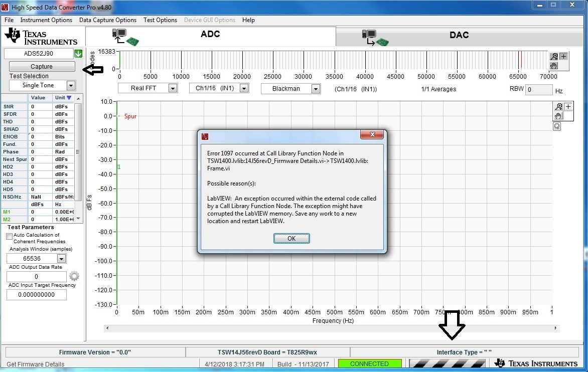This screenshot has height=372, width=588.
Task: Open the Ch1/16 (IN1) channel dropdown
Action: (244, 88)
